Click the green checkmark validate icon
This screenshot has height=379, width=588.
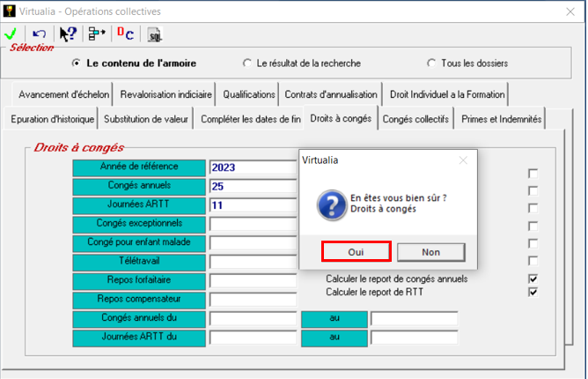[11, 34]
